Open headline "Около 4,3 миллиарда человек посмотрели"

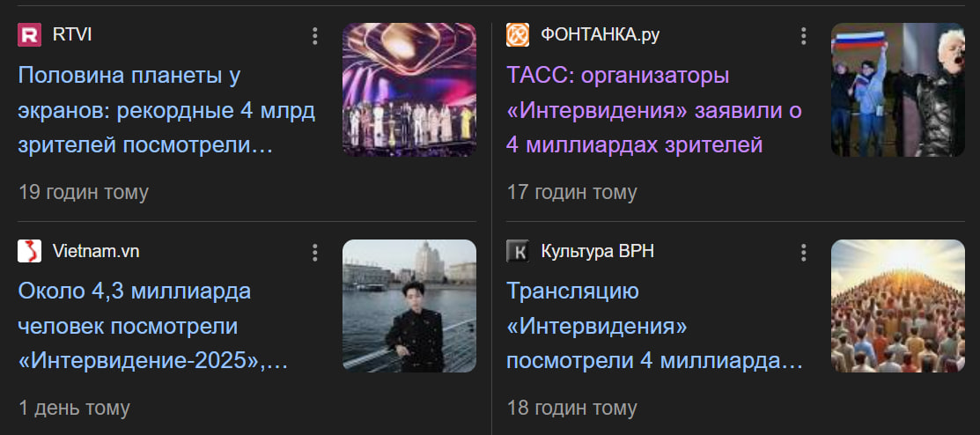[x=153, y=326]
